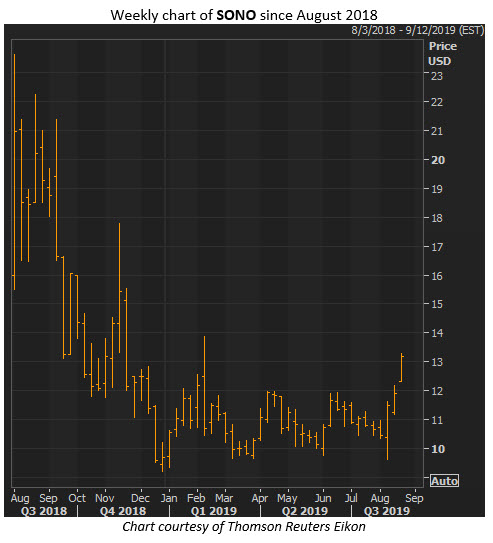Click the 21 price axis value
493x543 pixels.
[x=437, y=131]
